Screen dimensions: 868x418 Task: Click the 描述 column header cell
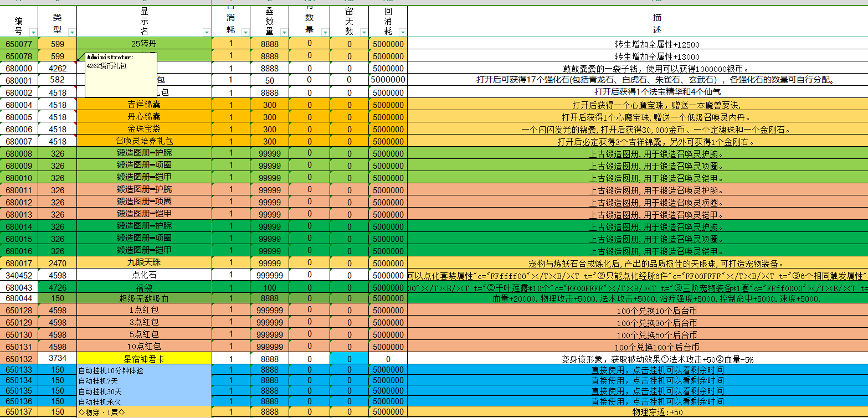click(x=637, y=22)
